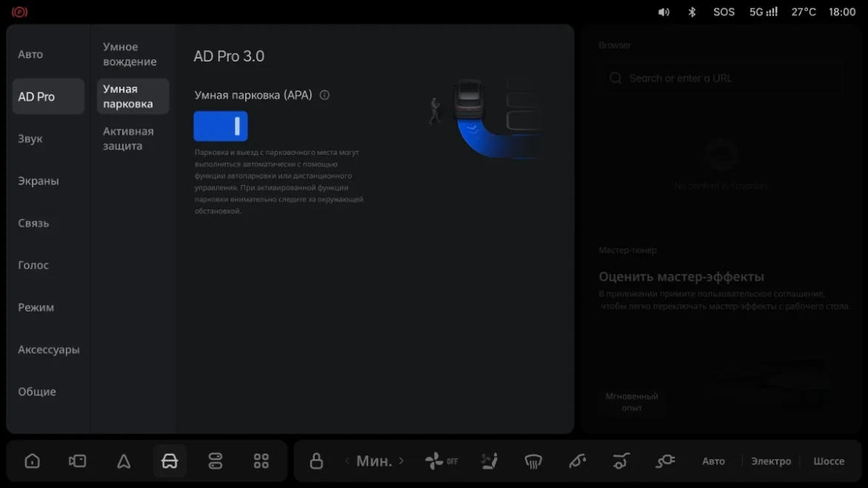The width and height of the screenshot is (868, 488).
Task: Toggle windshield defrost icon
Action: [533, 461]
